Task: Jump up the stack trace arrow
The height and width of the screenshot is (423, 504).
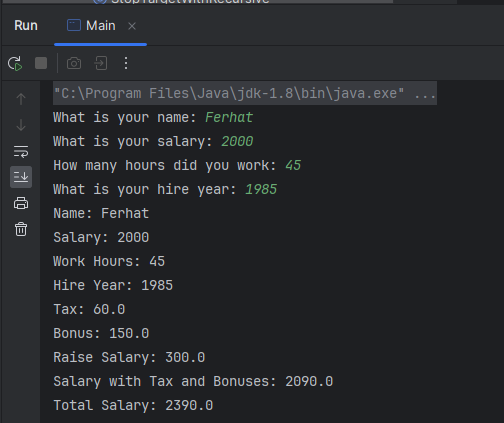Action: [21, 99]
